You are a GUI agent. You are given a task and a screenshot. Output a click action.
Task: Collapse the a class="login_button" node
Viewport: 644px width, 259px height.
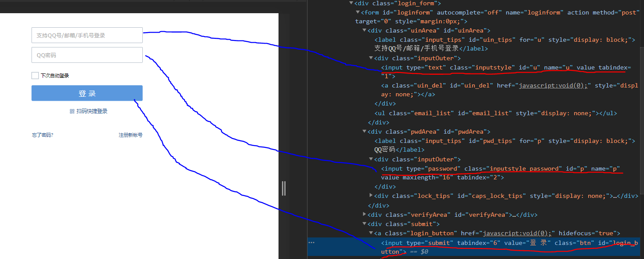click(x=371, y=233)
